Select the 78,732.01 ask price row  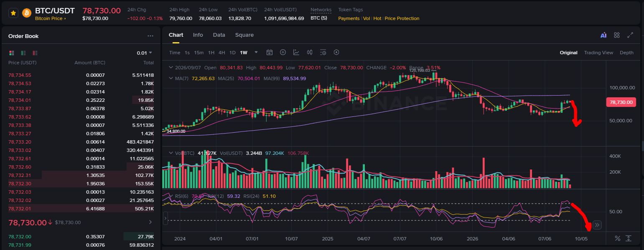(x=81, y=209)
